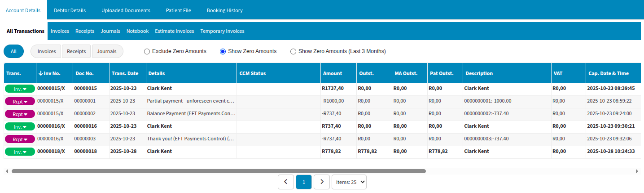Click the scrollbar right arrow
This screenshot has height=193, width=644.
coord(637,171)
